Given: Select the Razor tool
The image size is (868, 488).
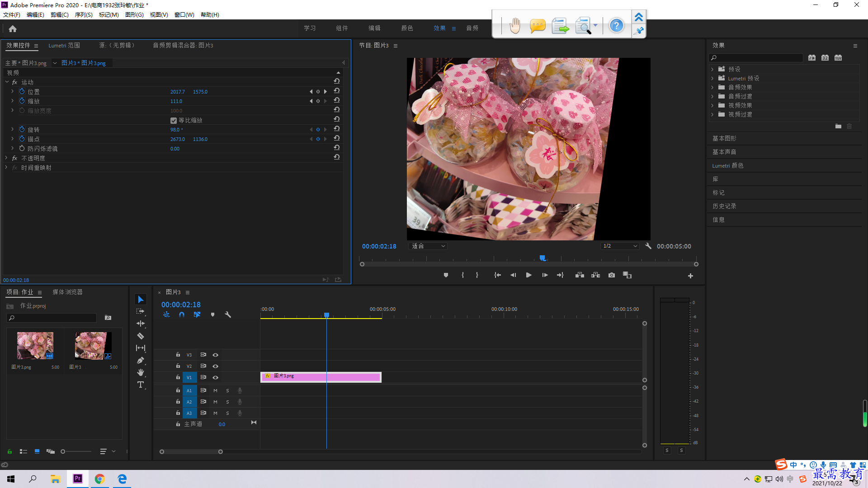Looking at the screenshot, I should click(x=141, y=336).
